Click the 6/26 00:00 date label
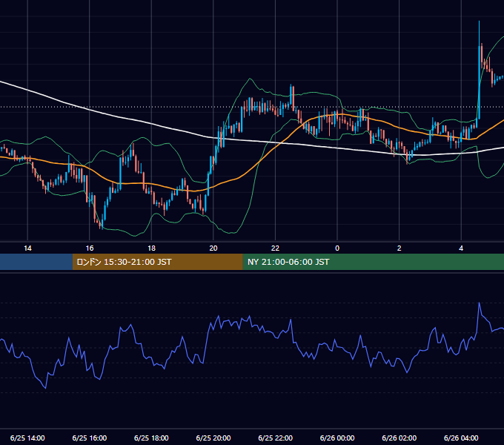This screenshot has width=504, height=445. (337, 438)
